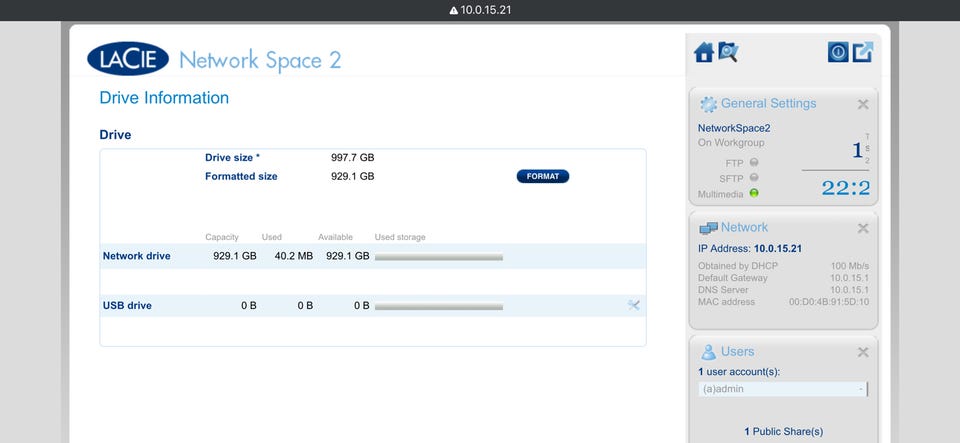This screenshot has height=443, width=960.
Task: Click the Available column header
Action: [336, 237]
